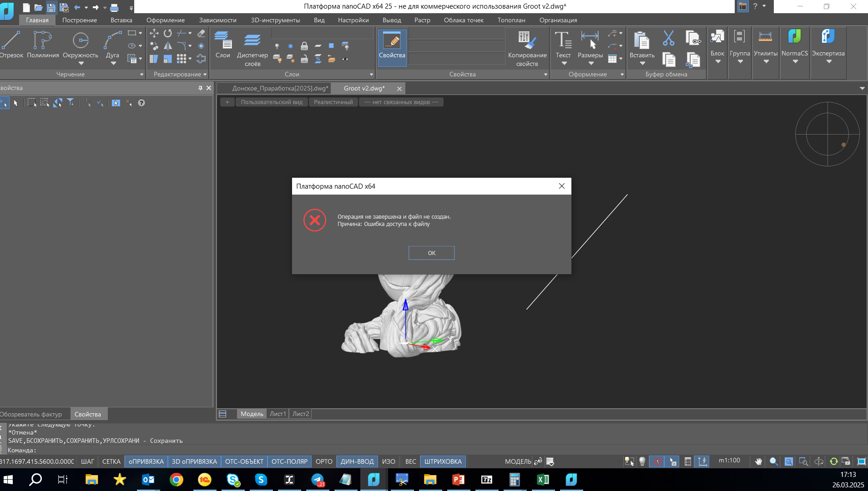Expand the Оформление panel dropdown
The width and height of the screenshot is (868, 491).
click(622, 75)
